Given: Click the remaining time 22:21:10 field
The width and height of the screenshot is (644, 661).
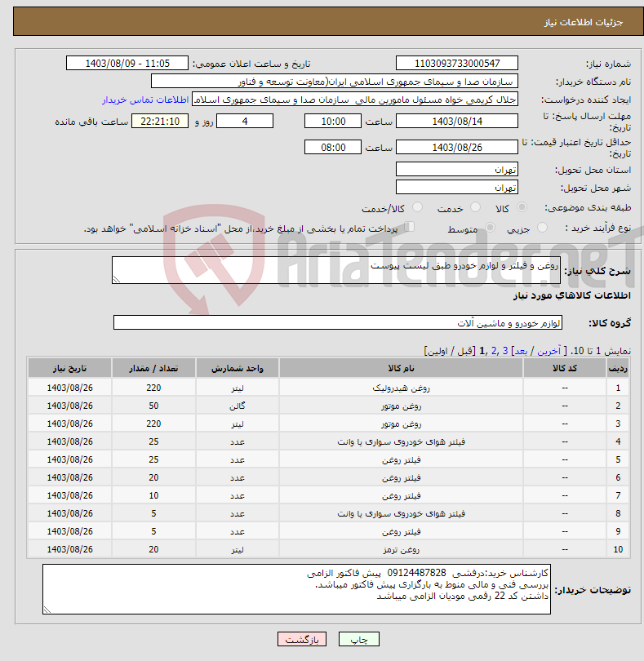Looking at the screenshot, I should point(160,122).
